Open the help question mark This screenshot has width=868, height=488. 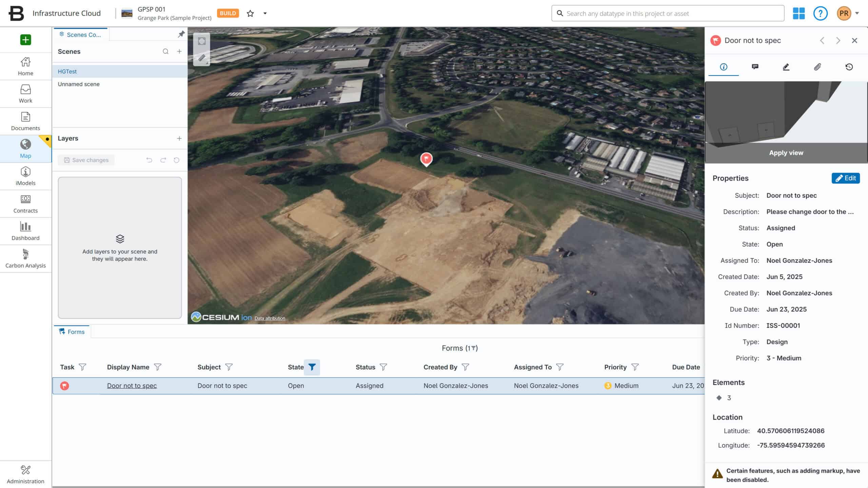821,14
